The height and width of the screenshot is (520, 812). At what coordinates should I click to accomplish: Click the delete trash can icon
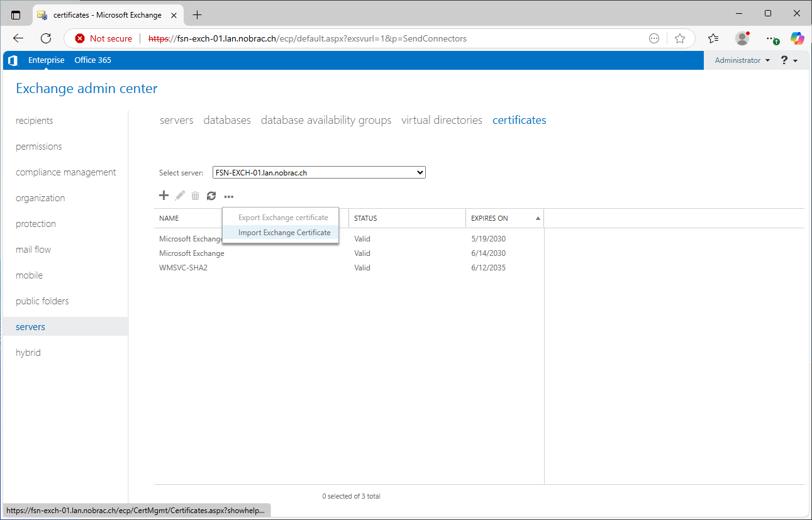tap(196, 196)
